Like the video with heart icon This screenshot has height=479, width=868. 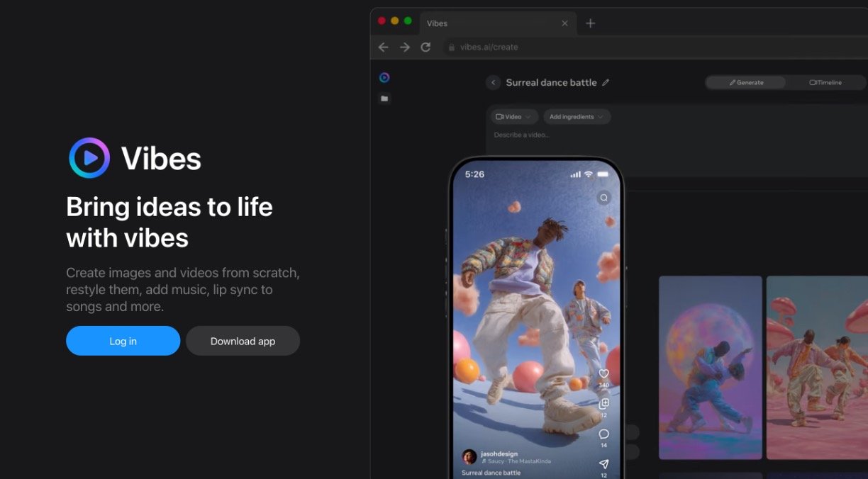pos(603,373)
